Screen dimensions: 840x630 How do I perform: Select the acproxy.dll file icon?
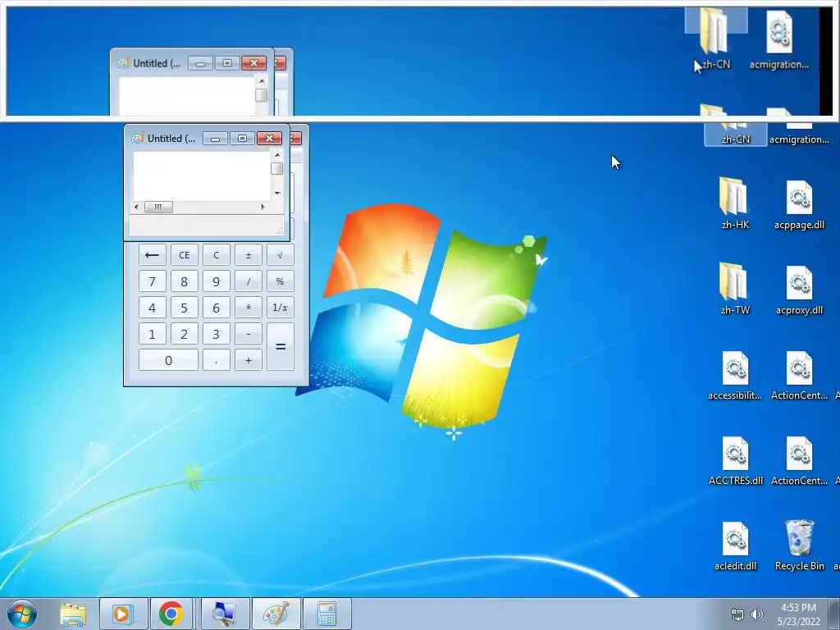[799, 290]
